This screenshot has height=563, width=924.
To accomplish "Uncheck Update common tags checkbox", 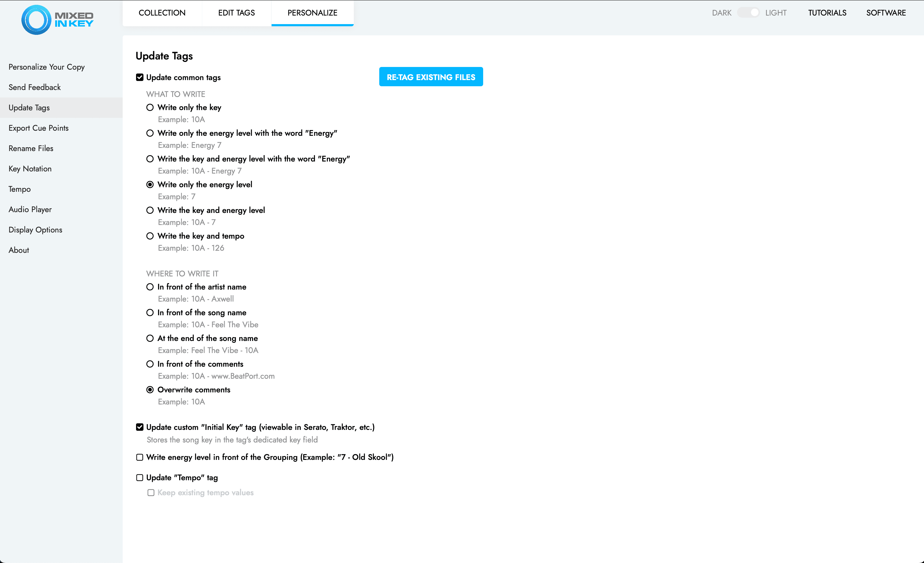I will pos(140,77).
